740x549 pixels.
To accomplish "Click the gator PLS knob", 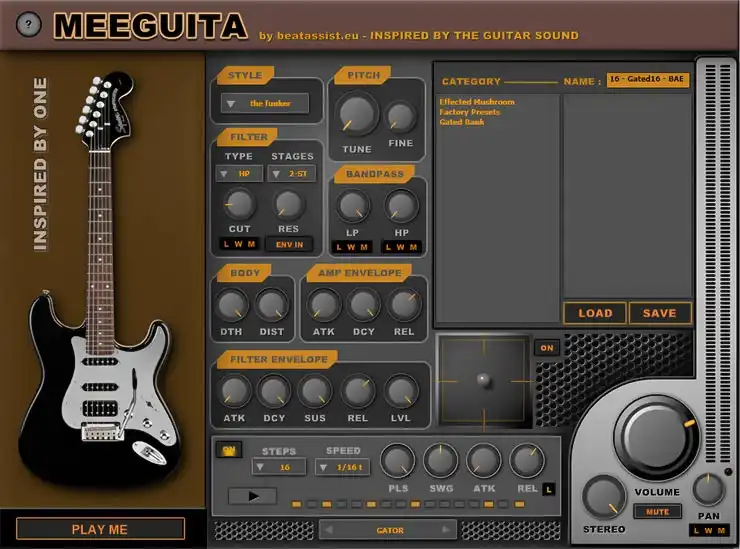I will 398,460.
